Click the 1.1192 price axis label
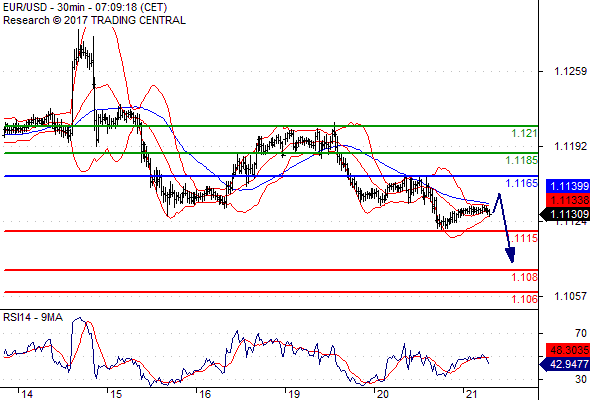Screen dimensions: 590x400 (570, 146)
